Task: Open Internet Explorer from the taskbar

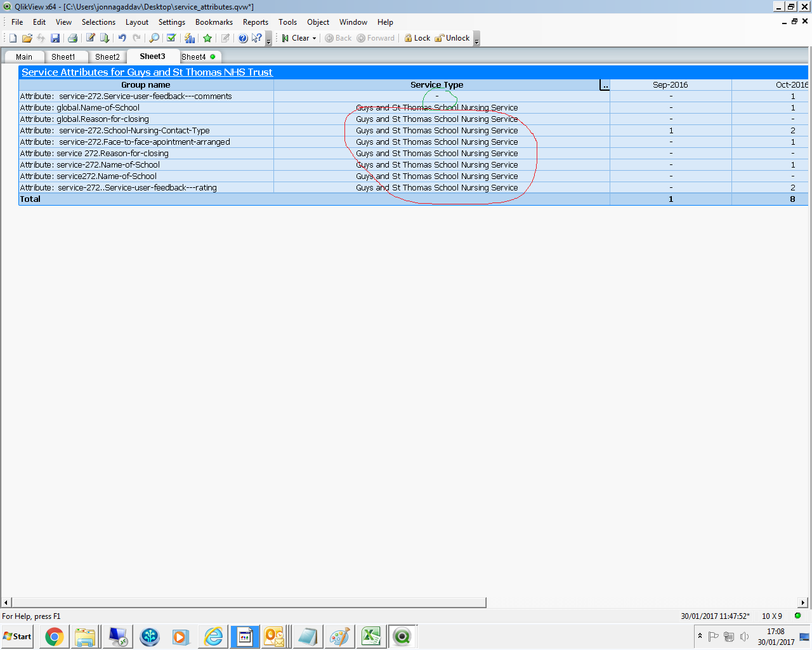Action: [214, 637]
